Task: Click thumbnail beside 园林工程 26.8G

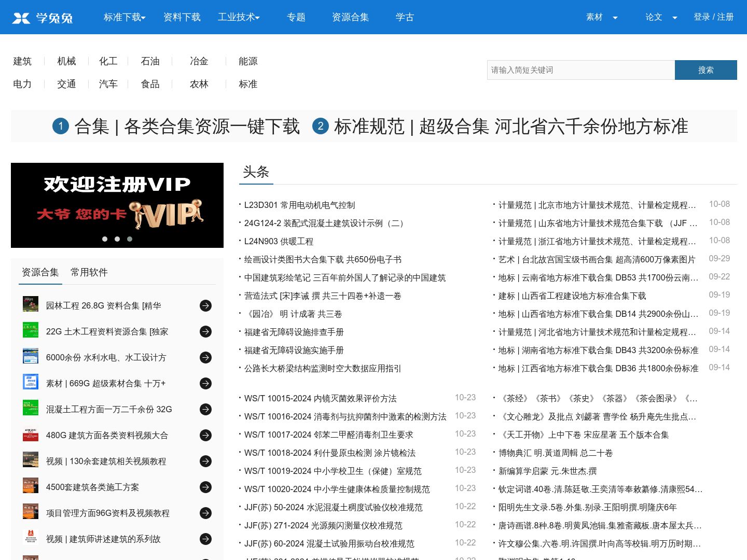Action: pyautogui.click(x=31, y=304)
